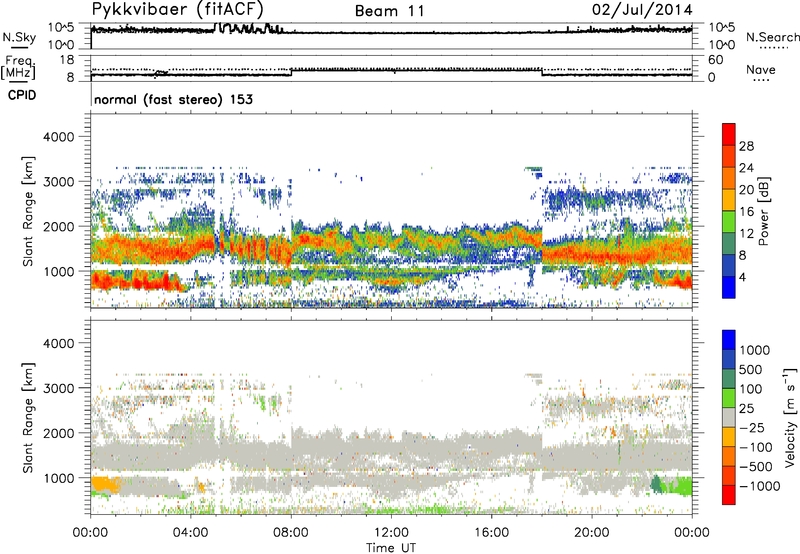This screenshot has width=800, height=554.
Task: Click the '16:00' time axis tick
Action: click(x=491, y=533)
